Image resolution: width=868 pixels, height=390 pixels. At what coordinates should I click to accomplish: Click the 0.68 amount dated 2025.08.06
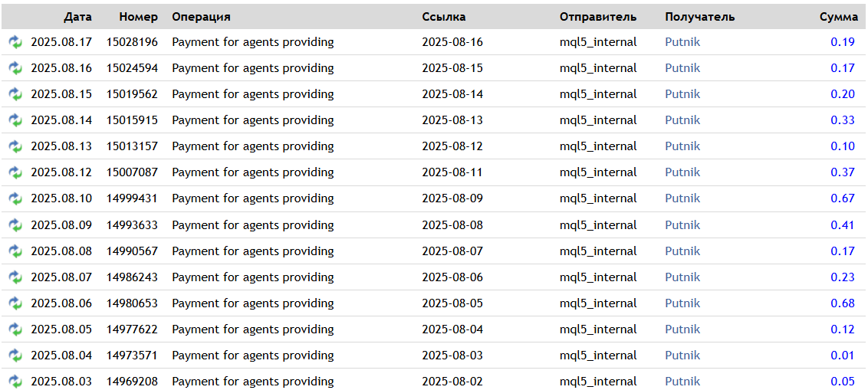click(842, 303)
